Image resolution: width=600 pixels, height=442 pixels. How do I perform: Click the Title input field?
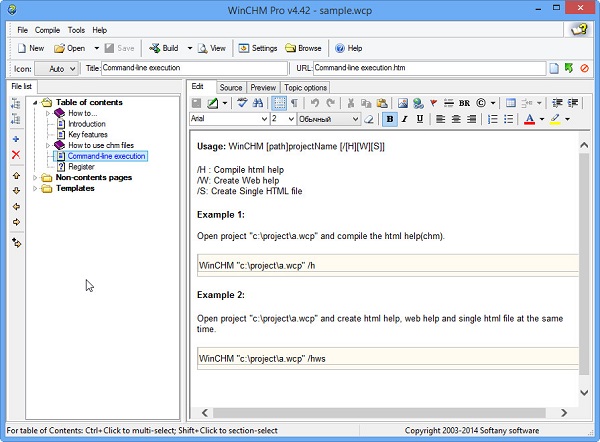[x=194, y=68]
